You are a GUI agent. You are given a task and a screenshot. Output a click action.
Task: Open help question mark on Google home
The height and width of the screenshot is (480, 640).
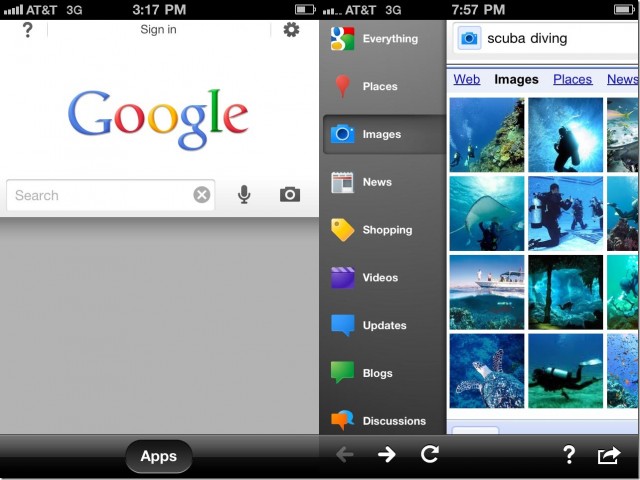pos(27,30)
